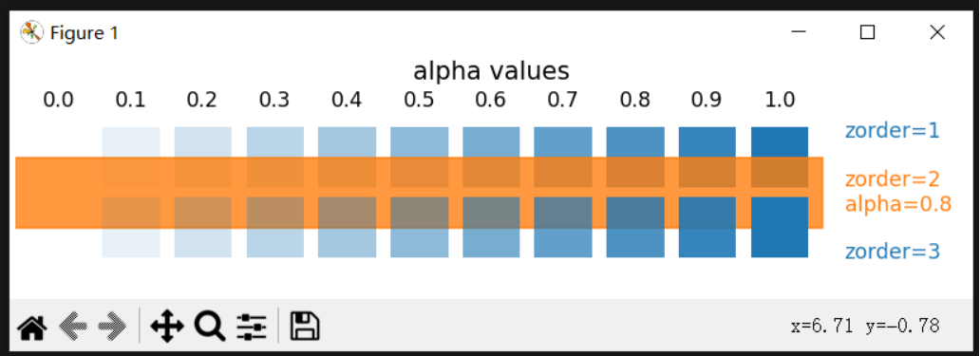Save the figure with floppy disk icon
Viewport: 980px width, 356px height.
click(x=305, y=327)
